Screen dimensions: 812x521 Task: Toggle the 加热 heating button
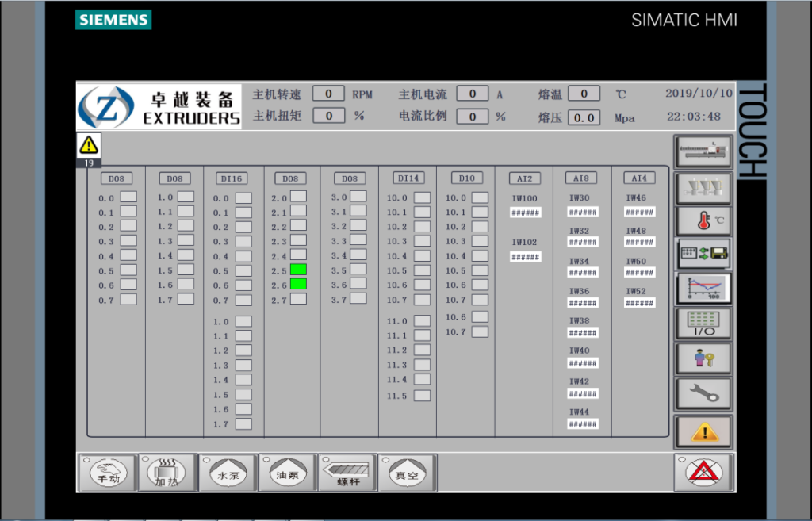coord(167,473)
